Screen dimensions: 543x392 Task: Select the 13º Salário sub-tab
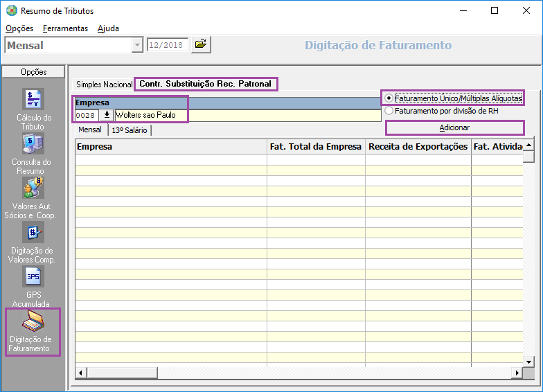[x=130, y=130]
